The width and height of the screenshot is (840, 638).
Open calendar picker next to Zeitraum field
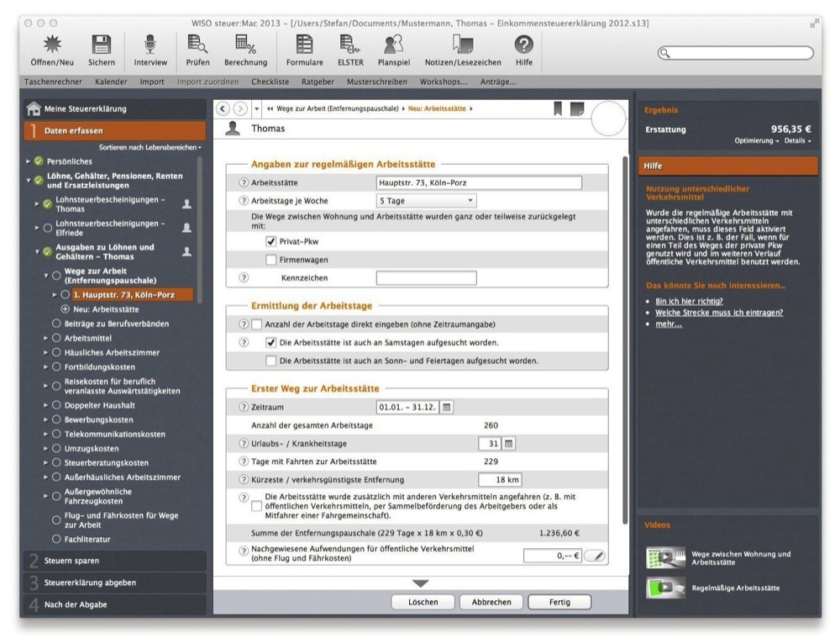coord(447,407)
